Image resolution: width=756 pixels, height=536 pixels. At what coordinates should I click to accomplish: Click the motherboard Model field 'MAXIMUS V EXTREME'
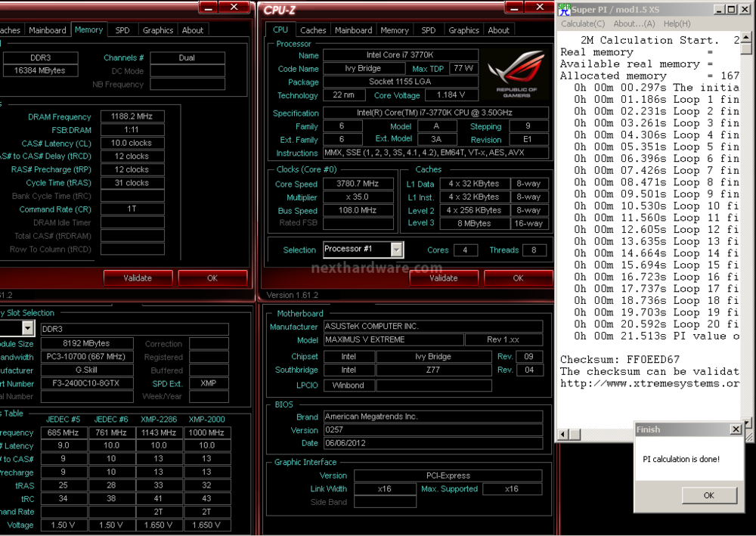[393, 339]
